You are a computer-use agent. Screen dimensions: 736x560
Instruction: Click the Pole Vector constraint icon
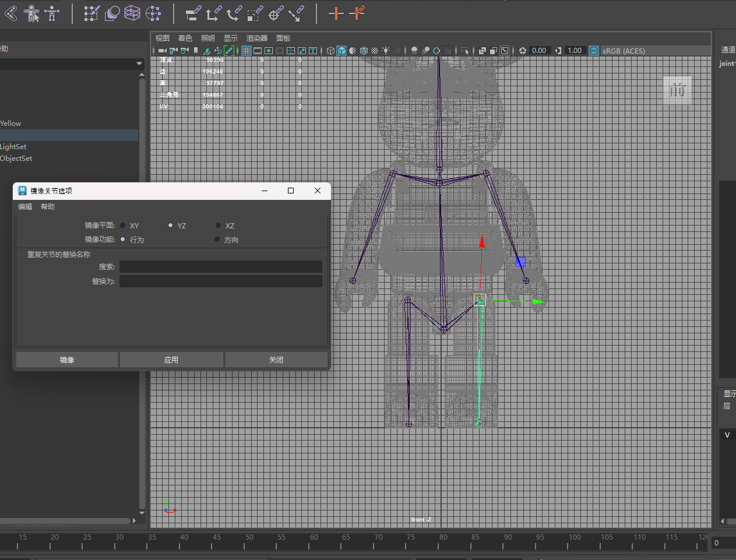[x=296, y=13]
